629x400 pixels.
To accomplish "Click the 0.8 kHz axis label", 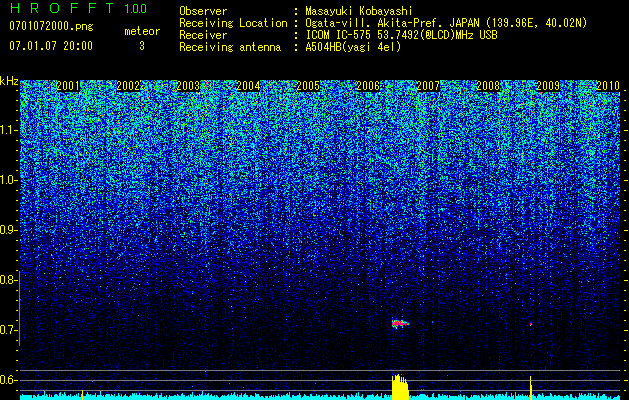I will pos(9,280).
